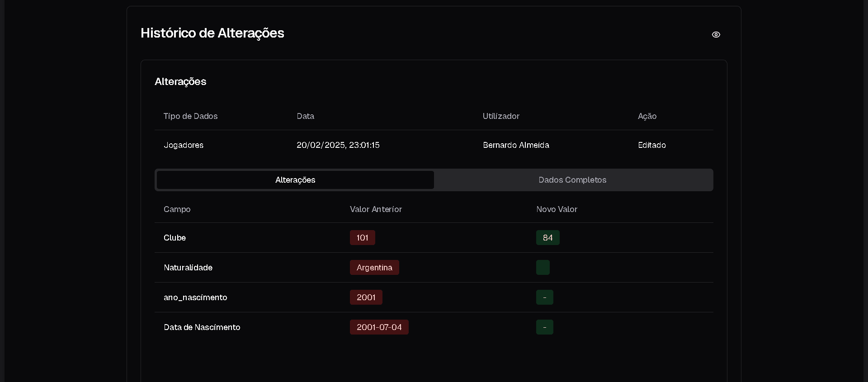Screen dimensions: 868x382
Task: Click the Editado action cell
Action: 651,145
